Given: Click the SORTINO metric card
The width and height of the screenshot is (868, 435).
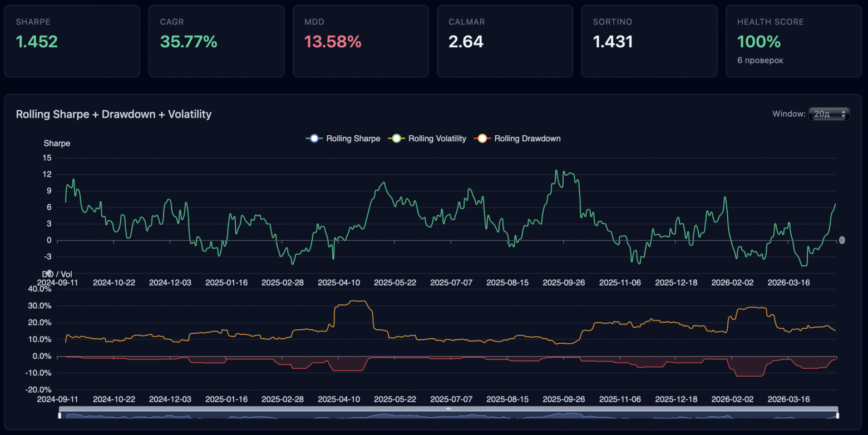Looking at the screenshot, I should pos(649,41).
